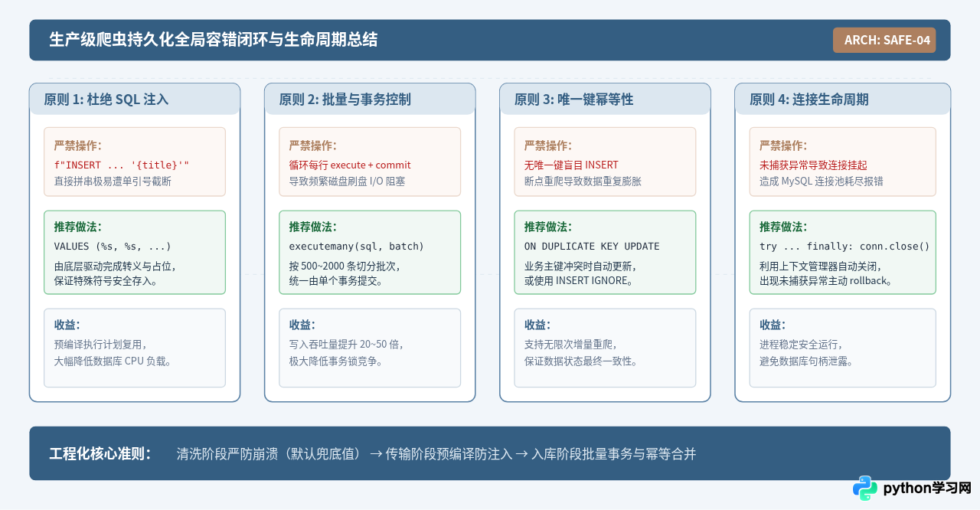Click the code 'VALUES (%s, %s, ...)'
Image resolution: width=980 pixels, height=510 pixels.
113,247
